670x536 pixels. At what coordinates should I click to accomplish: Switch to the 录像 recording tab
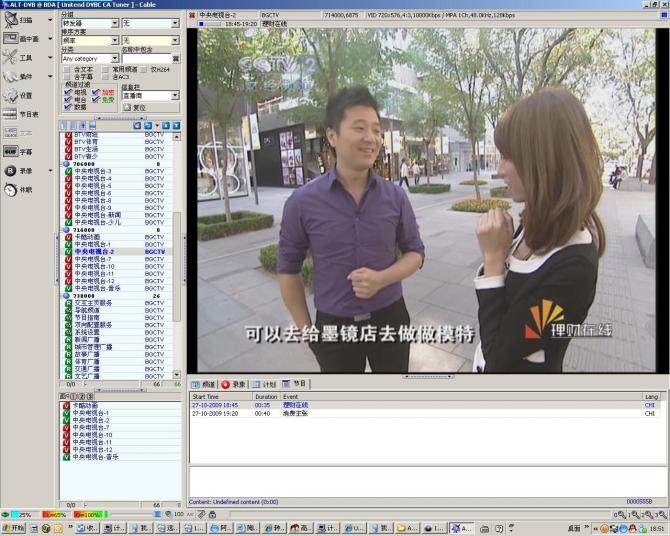point(233,384)
